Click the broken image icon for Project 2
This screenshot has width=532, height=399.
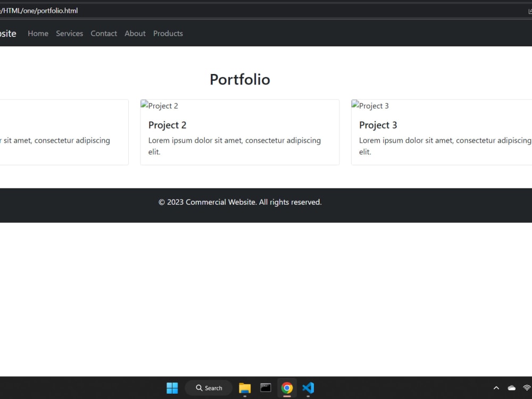tap(144, 105)
